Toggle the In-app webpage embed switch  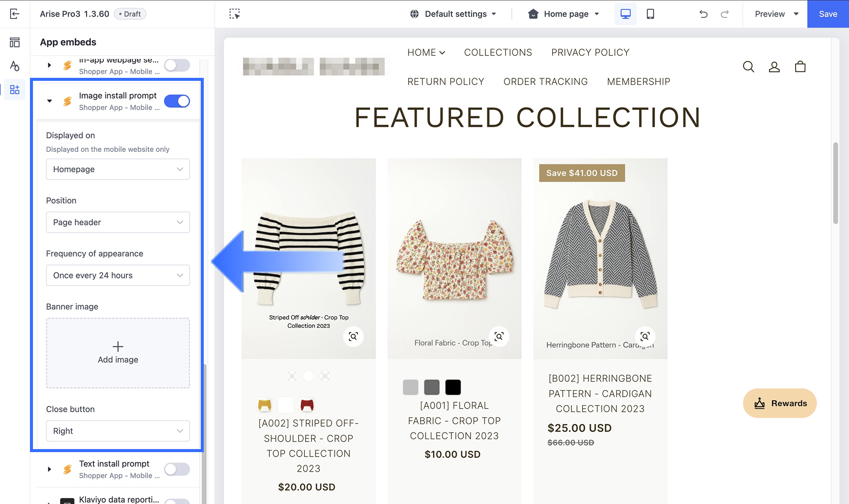pyautogui.click(x=177, y=65)
